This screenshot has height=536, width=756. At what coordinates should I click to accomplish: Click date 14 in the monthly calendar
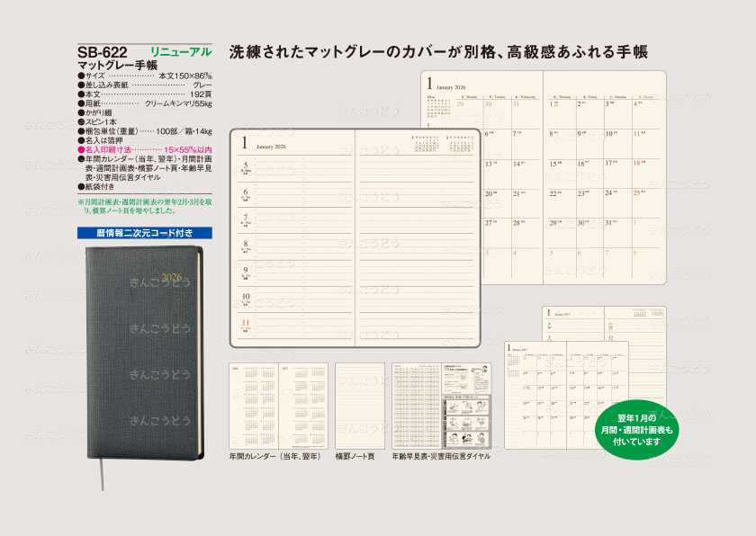(517, 164)
